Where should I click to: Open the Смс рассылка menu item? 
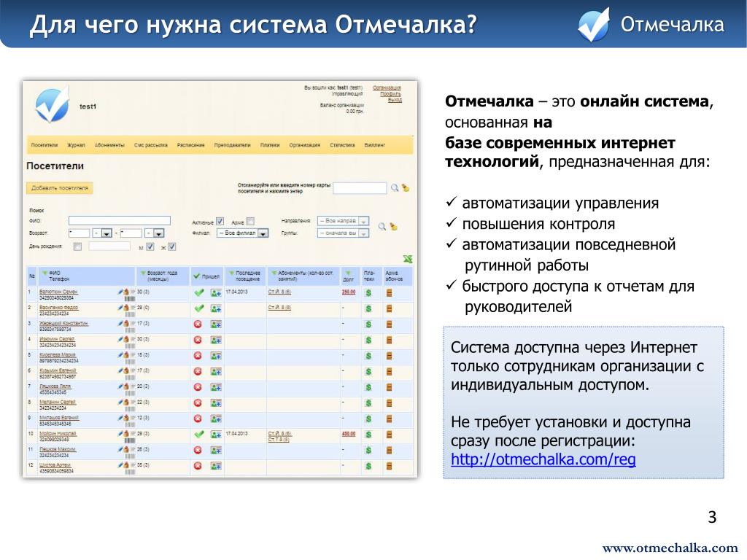pos(150,145)
